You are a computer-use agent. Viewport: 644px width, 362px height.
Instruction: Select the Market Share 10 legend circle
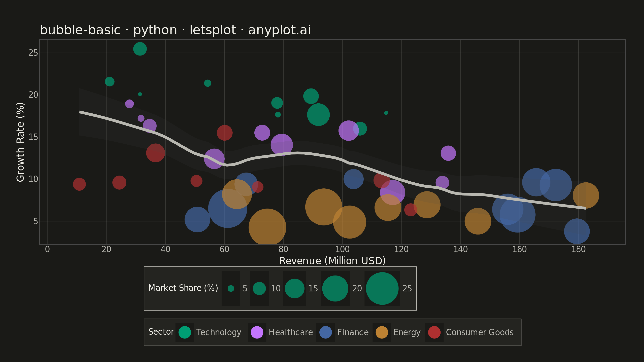coord(259,289)
